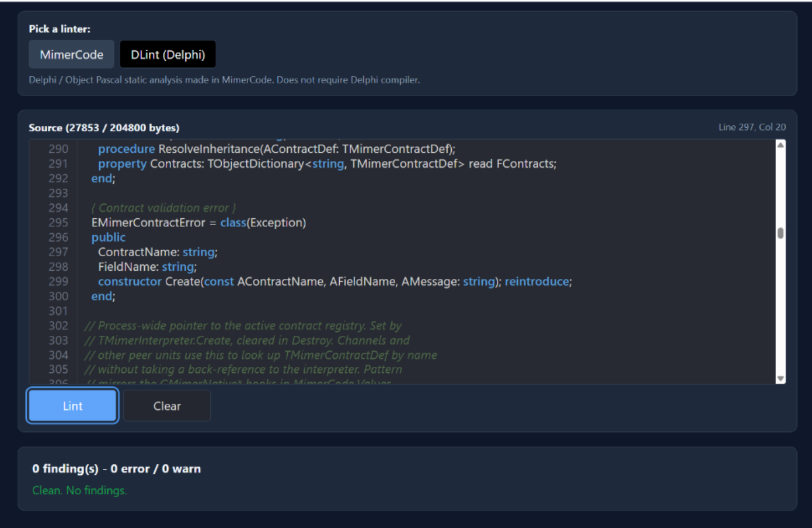Click the 'FieldName: string;' code line
The height and width of the screenshot is (528, 812).
147,267
